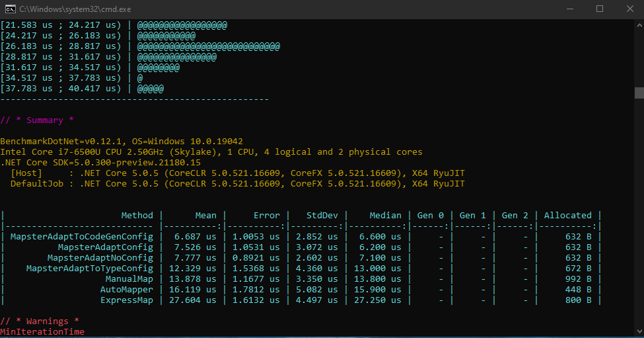Click the 'StdDev' column header
Image resolution: width=644 pixels, height=338 pixels.
322,216
